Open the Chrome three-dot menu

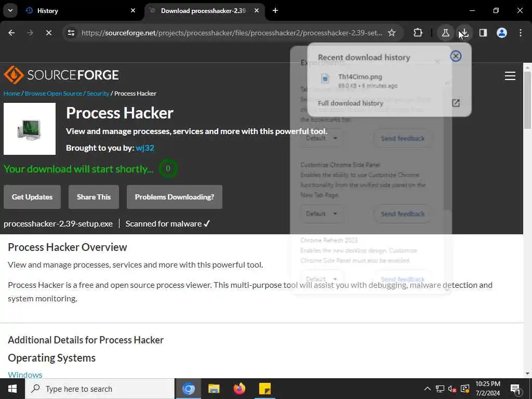(521, 33)
